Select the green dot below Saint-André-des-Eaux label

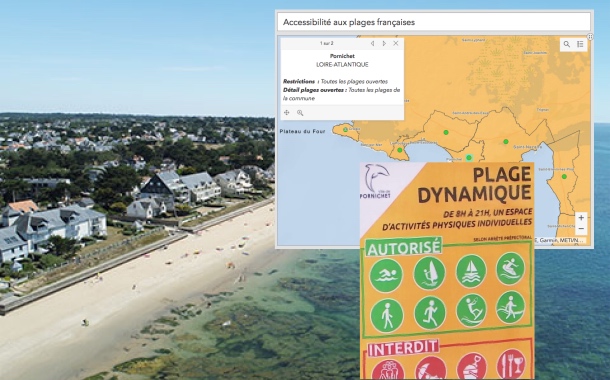[x=446, y=132]
